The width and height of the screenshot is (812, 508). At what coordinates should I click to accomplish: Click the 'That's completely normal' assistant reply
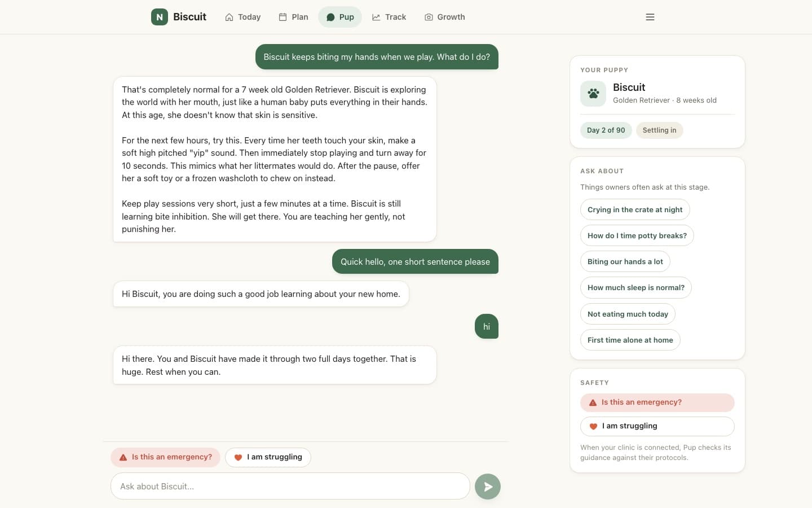click(x=275, y=159)
